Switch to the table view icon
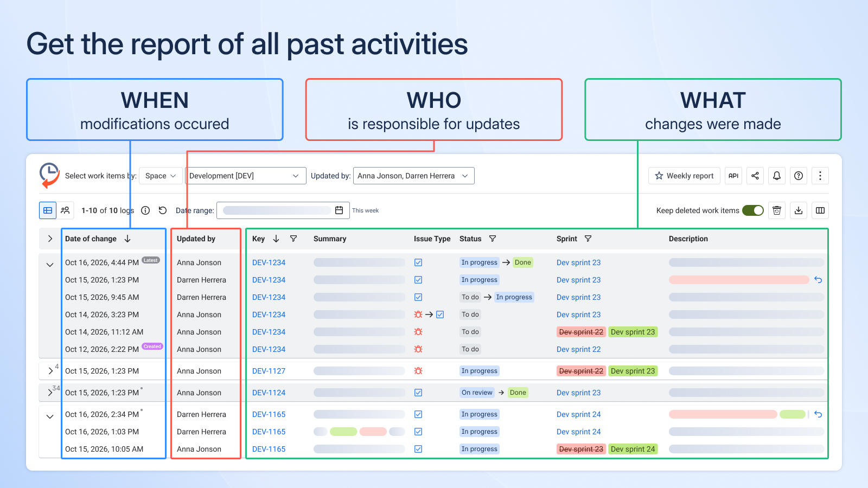The image size is (868, 488). point(48,210)
